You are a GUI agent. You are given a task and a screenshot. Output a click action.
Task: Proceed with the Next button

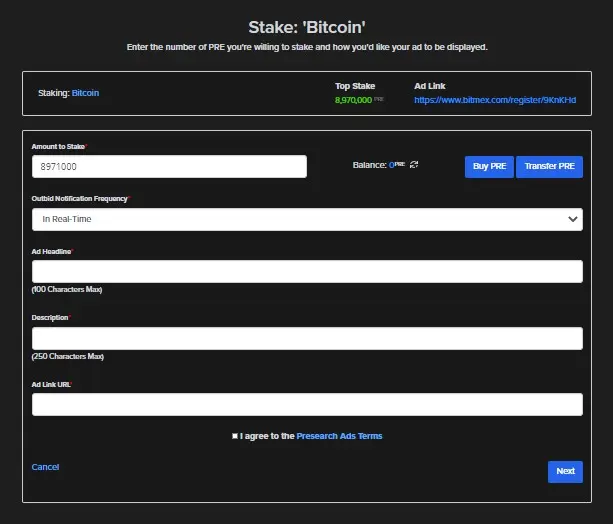tap(565, 472)
